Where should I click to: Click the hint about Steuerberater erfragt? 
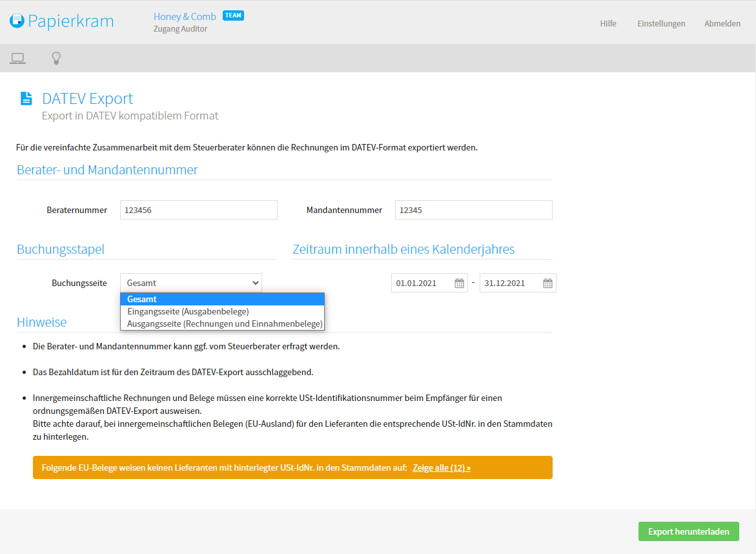tap(186, 346)
